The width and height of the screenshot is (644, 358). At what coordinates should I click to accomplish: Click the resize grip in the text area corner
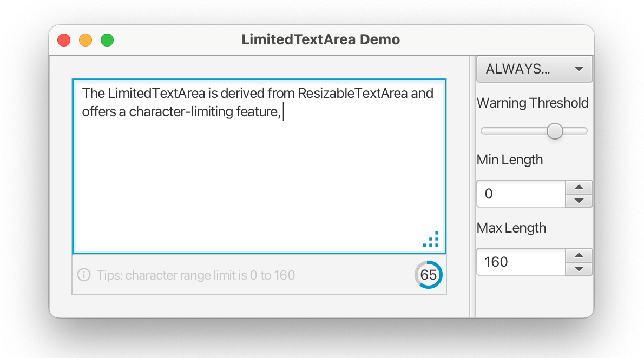pos(430,239)
